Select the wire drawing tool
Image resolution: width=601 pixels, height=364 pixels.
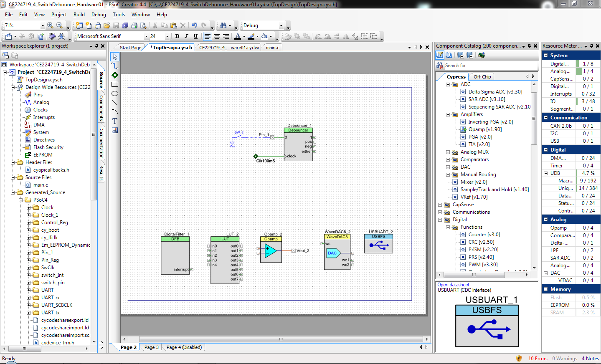(115, 66)
